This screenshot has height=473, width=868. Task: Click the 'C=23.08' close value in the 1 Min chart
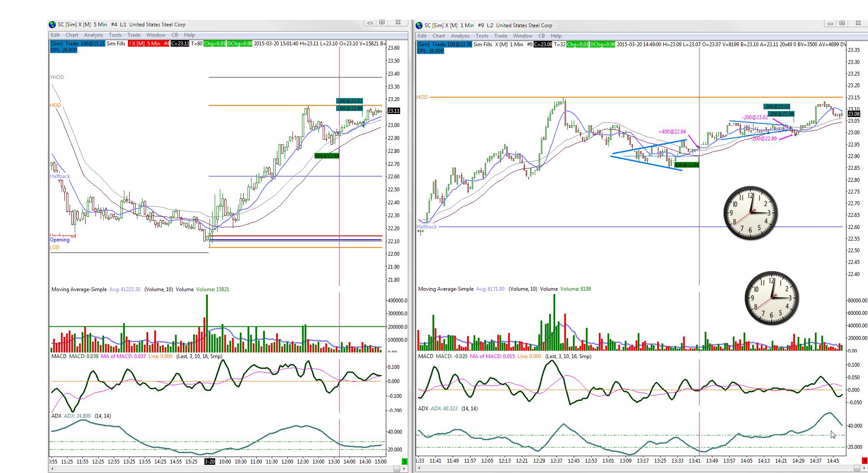point(543,44)
